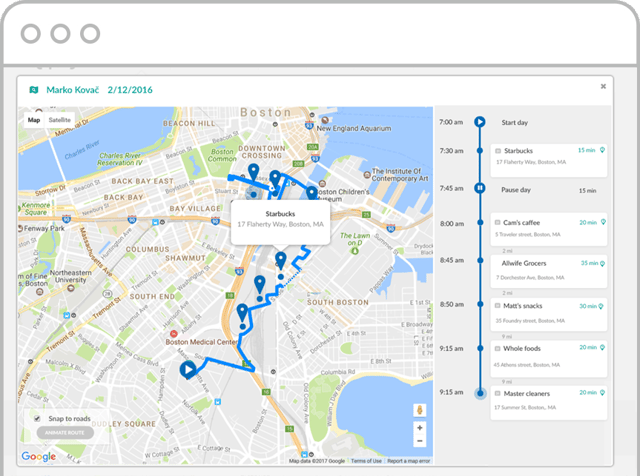Click the map pin under the Starbucks popup

click(x=280, y=260)
